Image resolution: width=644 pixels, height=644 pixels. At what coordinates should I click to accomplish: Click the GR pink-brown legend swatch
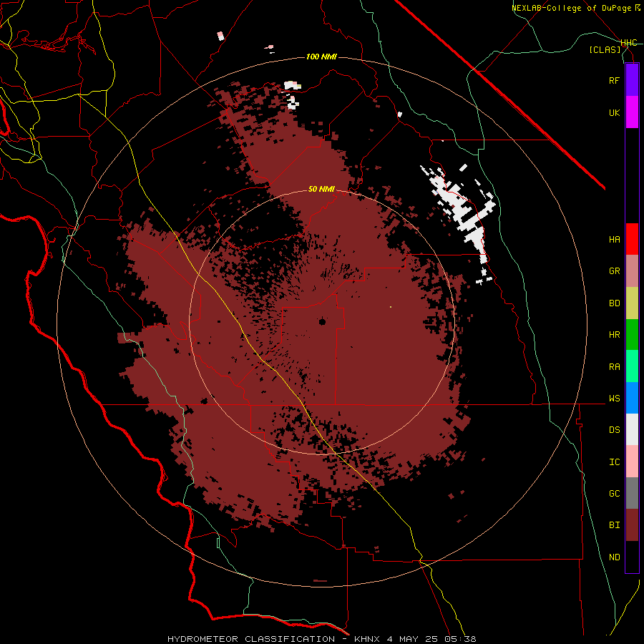coord(632,271)
